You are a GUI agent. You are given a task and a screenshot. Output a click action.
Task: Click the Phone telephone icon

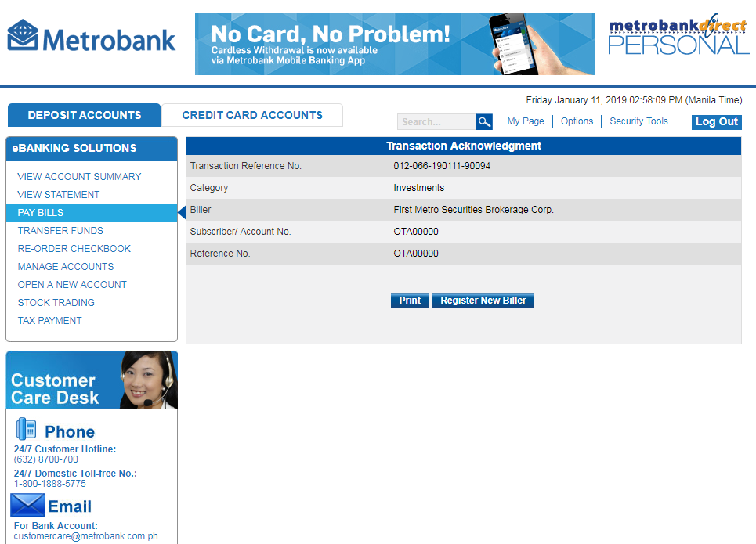(26, 429)
